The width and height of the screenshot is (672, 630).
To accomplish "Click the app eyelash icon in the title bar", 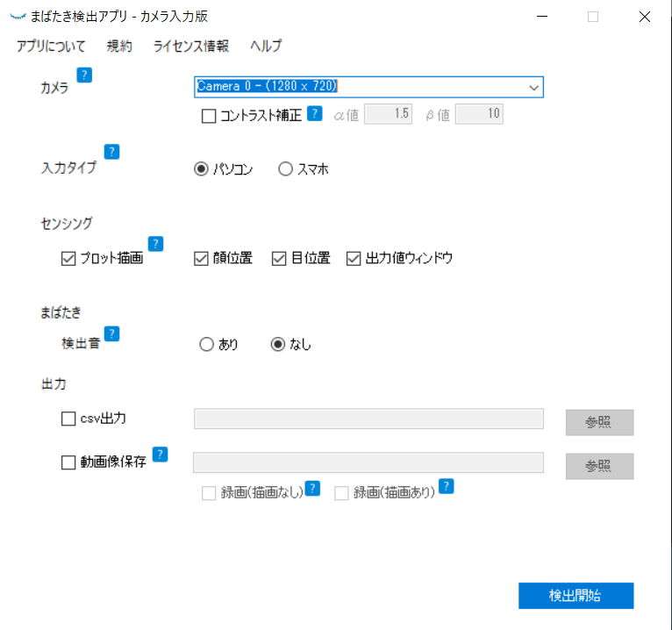I will 18,17.
